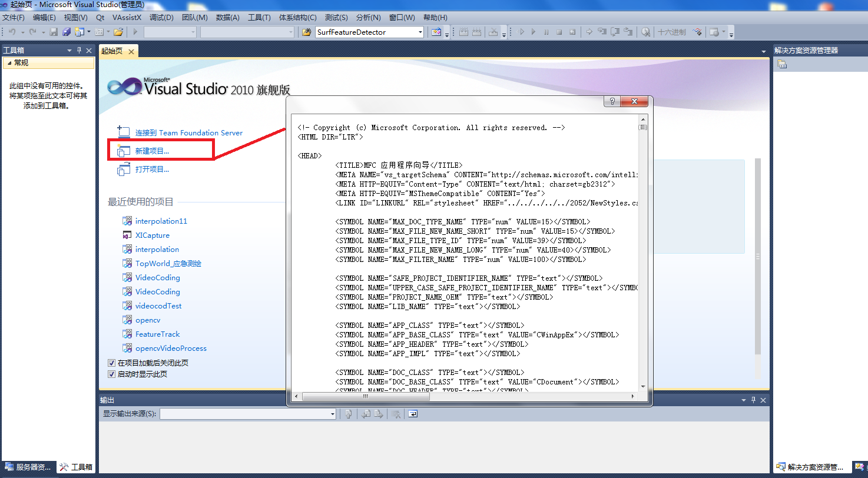The height and width of the screenshot is (478, 868).
Task: Click the 打开项目... link
Action: tap(152, 170)
